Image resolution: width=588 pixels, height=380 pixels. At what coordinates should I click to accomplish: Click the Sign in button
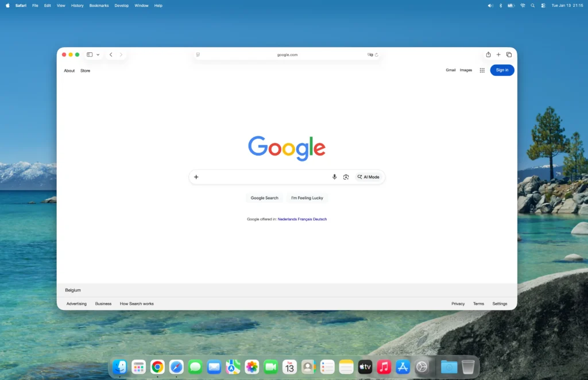502,69
